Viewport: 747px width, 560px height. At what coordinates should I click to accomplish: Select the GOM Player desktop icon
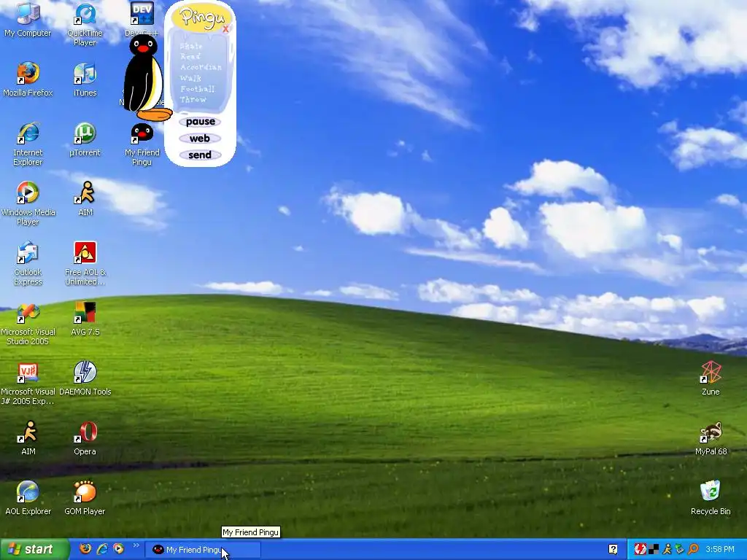tap(85, 497)
